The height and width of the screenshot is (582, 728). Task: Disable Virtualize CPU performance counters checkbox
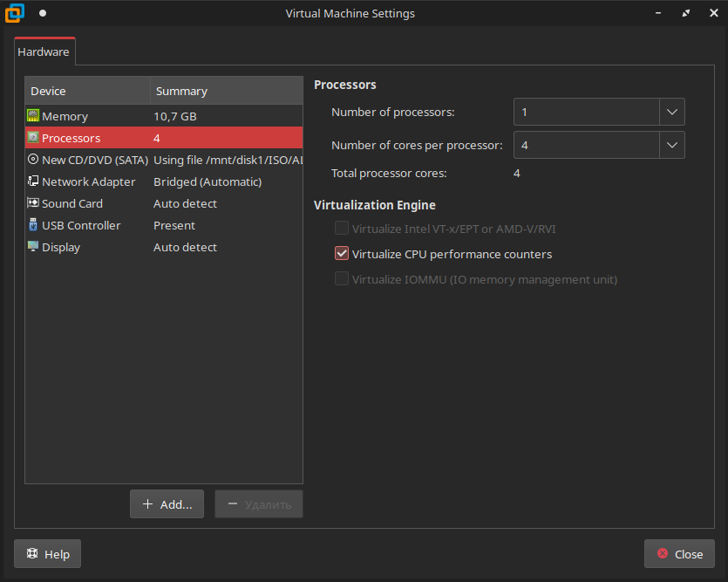point(342,254)
